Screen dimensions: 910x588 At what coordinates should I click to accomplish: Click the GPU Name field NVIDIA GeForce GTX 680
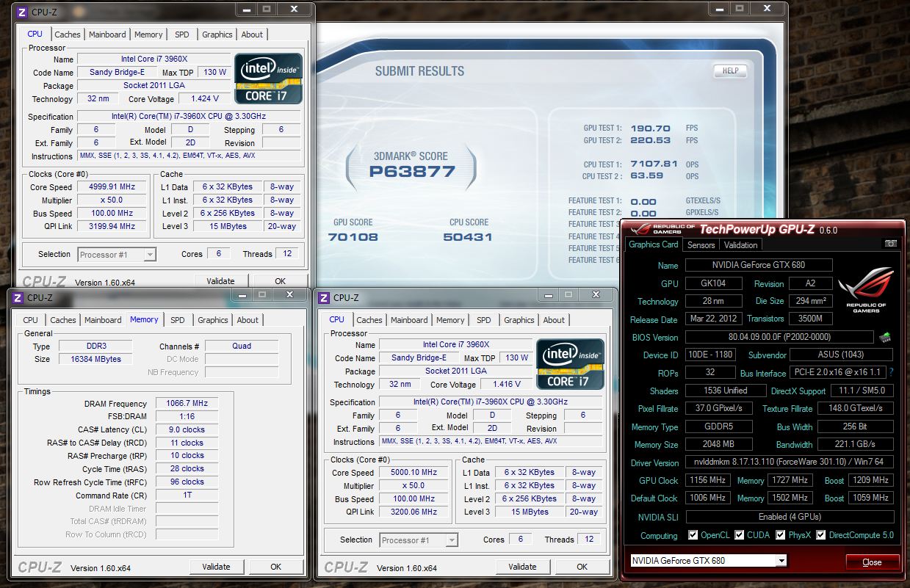pyautogui.click(x=759, y=266)
